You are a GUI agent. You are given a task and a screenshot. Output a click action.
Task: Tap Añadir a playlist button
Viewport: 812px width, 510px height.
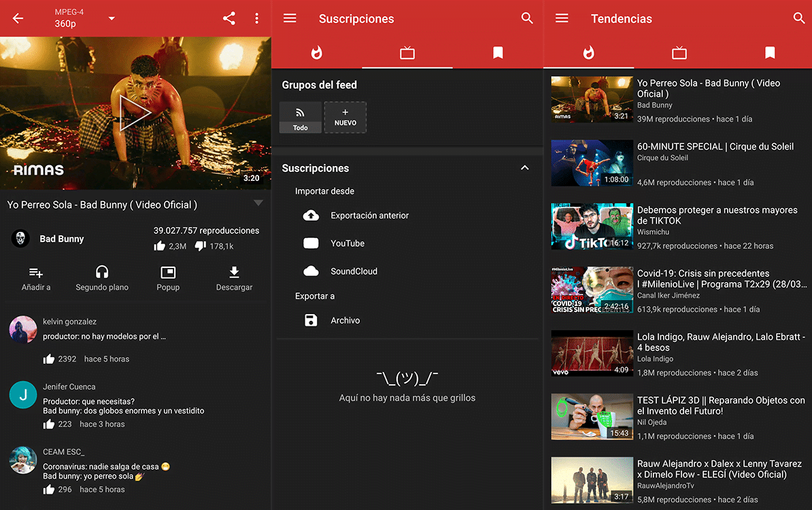coord(36,279)
